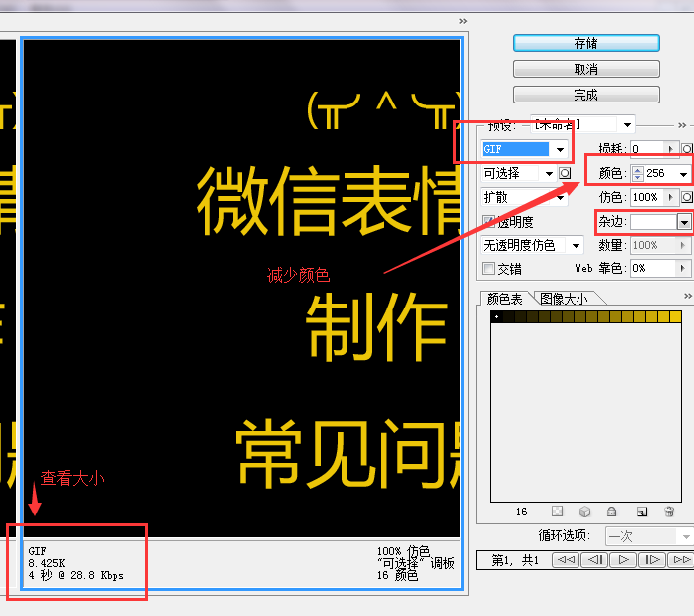Switch to the 颜色表 tab

(x=504, y=299)
